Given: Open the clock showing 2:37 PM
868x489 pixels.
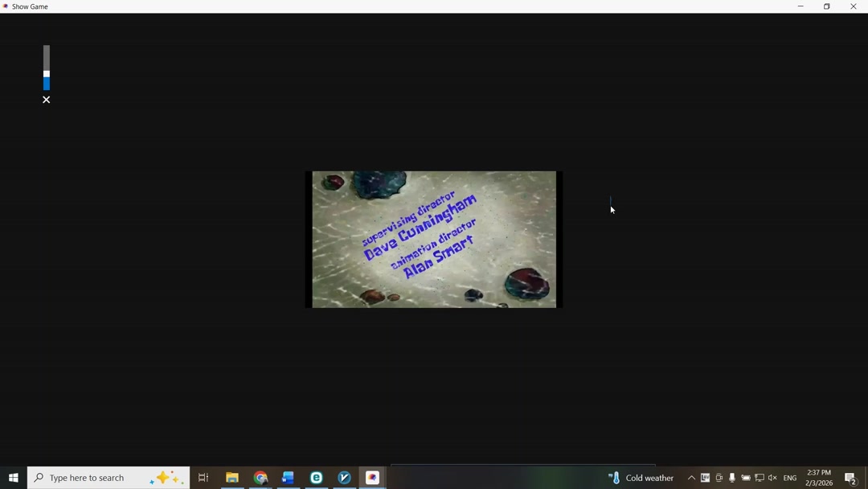Looking at the screenshot, I should [x=819, y=478].
